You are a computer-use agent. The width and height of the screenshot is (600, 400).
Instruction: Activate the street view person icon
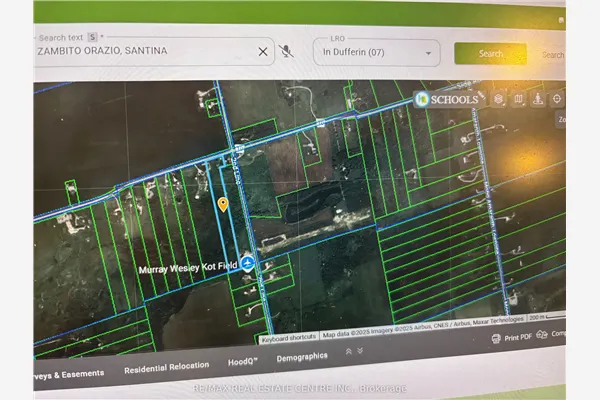pos(538,99)
